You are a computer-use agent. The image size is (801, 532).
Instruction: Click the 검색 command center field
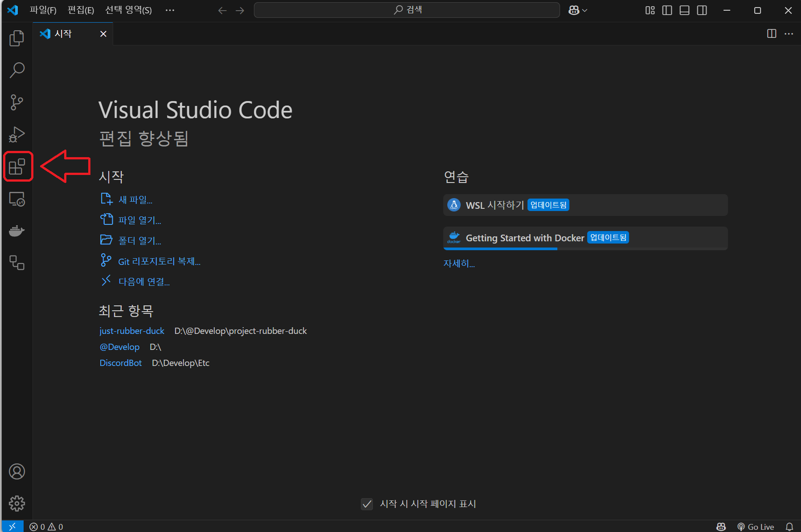(407, 10)
